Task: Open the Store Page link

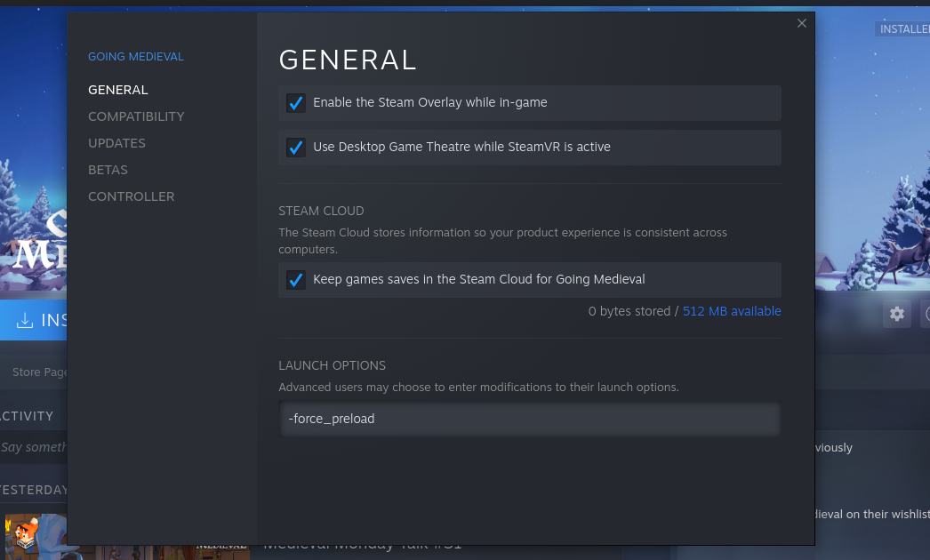Action: [39, 372]
